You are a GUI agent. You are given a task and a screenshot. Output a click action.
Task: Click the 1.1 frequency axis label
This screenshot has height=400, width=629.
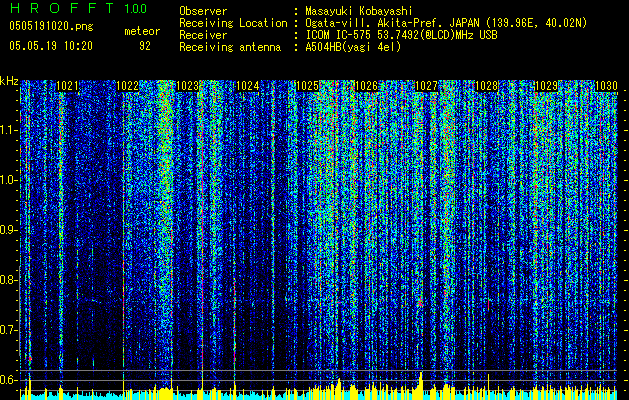9,130
